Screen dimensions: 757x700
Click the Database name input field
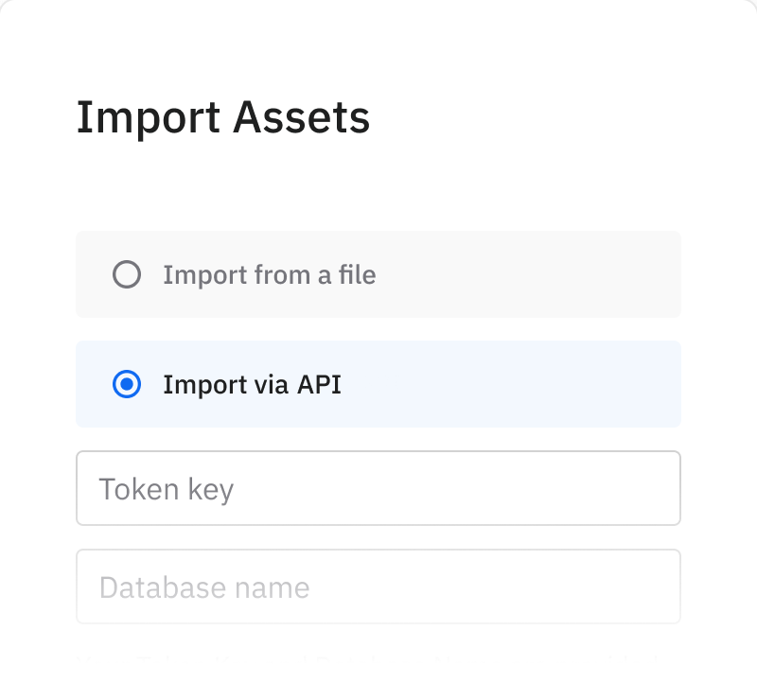click(x=378, y=586)
